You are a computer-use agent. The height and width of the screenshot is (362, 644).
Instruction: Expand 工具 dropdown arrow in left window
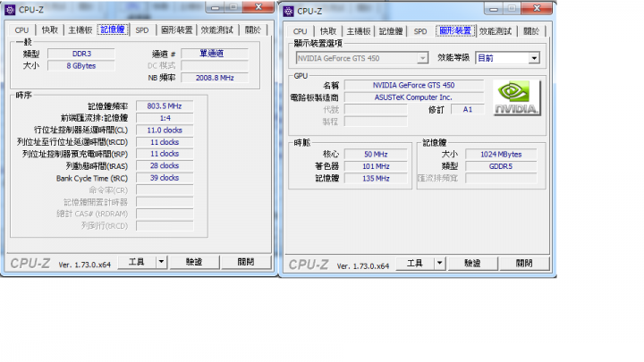tap(161, 261)
